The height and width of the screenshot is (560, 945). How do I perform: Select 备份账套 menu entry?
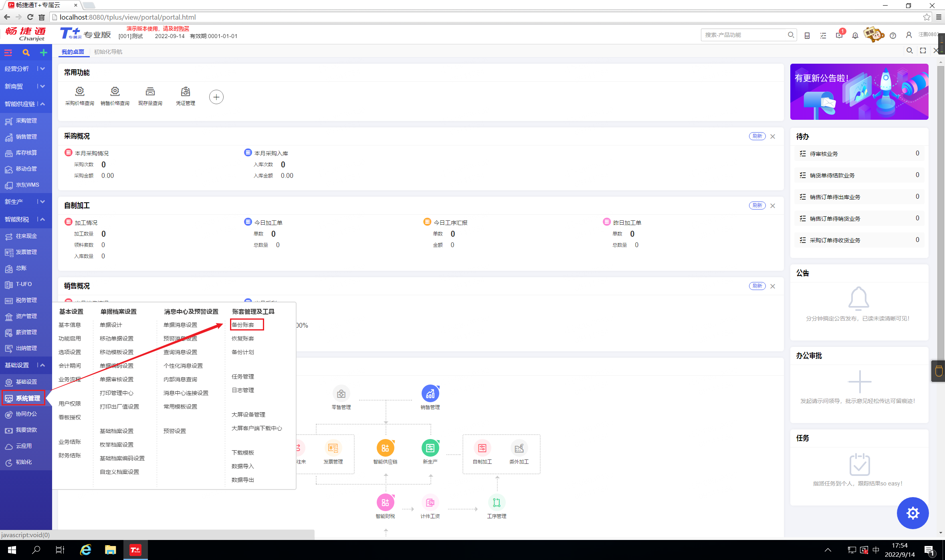click(243, 325)
